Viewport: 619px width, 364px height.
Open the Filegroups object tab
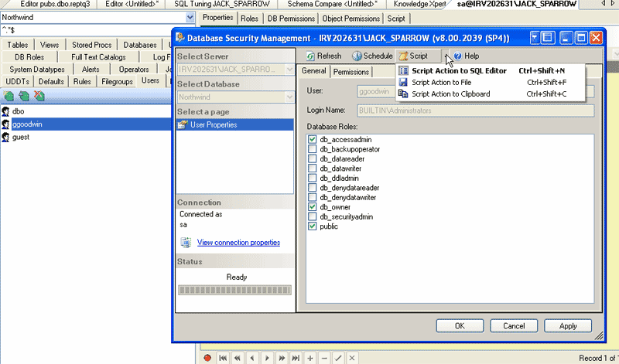117,82
